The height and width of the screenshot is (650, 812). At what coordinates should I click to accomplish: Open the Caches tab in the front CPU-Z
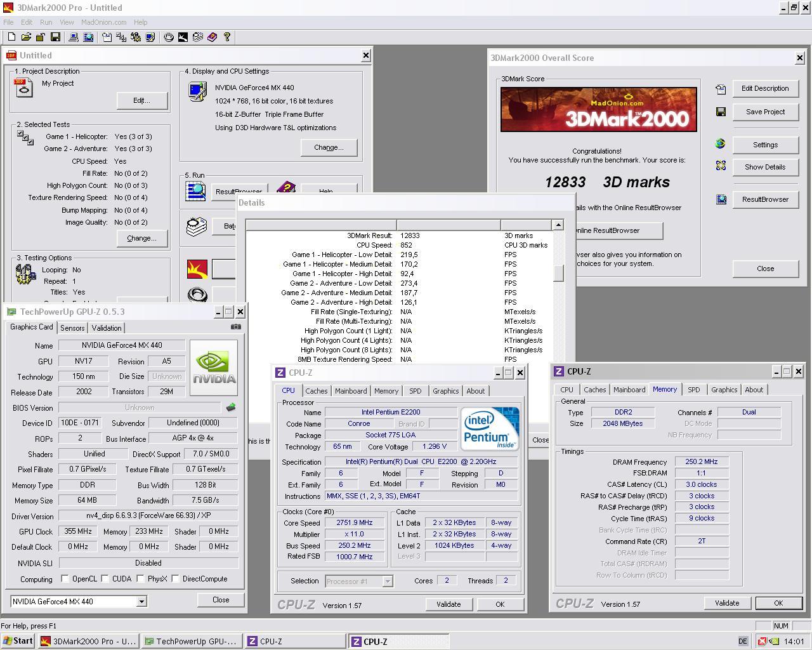pos(317,391)
